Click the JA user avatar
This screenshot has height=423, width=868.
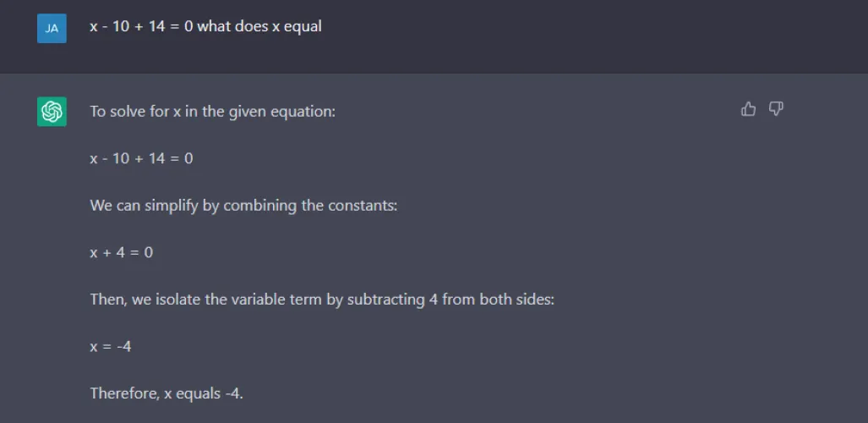click(52, 28)
